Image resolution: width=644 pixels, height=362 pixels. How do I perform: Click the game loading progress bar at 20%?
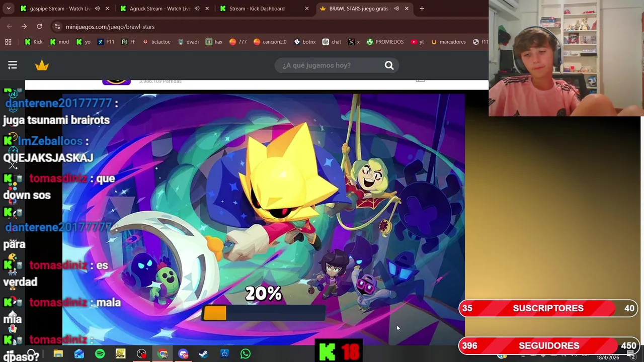[264, 314]
